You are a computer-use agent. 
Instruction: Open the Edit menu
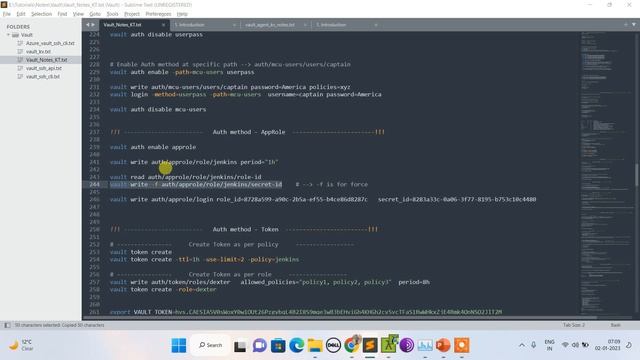click(x=21, y=14)
